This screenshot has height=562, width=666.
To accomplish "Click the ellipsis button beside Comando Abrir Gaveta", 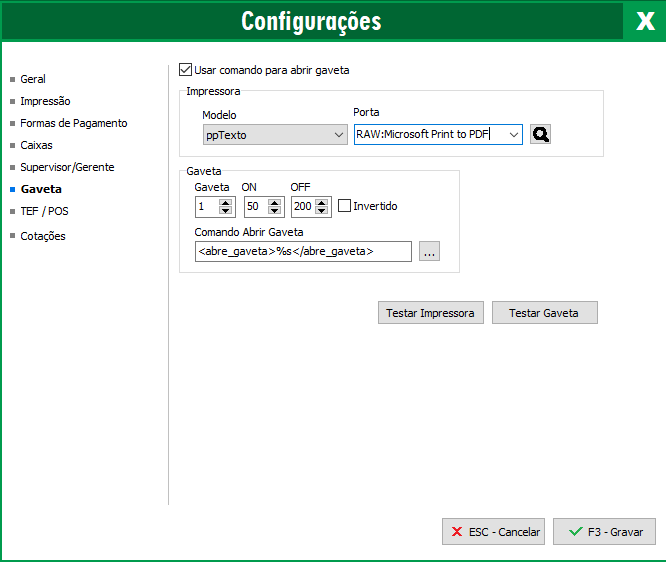I will tap(429, 252).
